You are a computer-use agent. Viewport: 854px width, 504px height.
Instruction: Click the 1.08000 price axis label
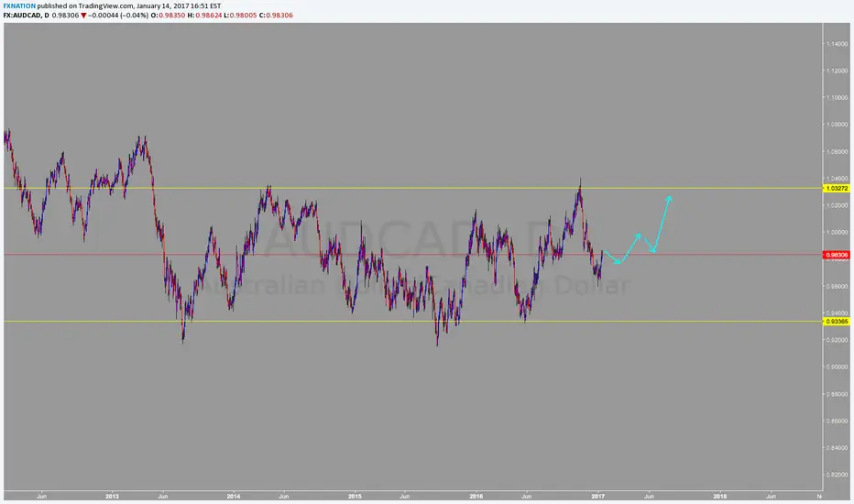pyautogui.click(x=838, y=125)
